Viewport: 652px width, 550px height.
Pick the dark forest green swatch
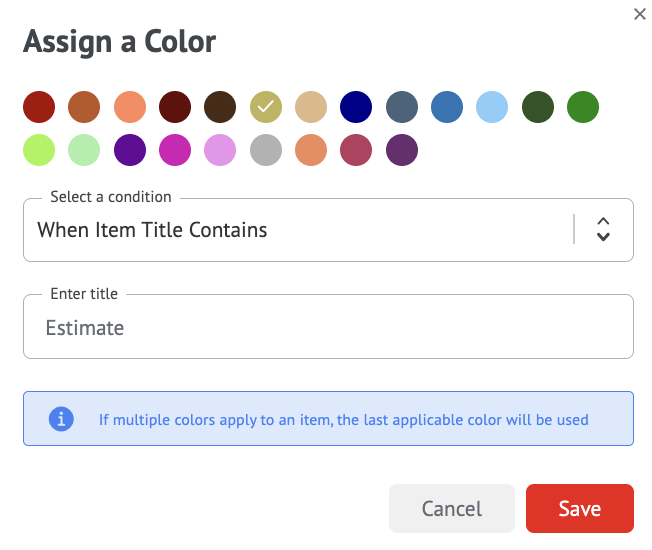(x=537, y=106)
